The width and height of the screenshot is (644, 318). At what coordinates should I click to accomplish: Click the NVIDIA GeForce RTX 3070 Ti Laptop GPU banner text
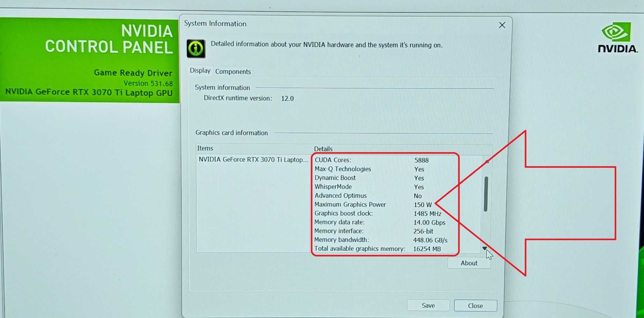89,92
